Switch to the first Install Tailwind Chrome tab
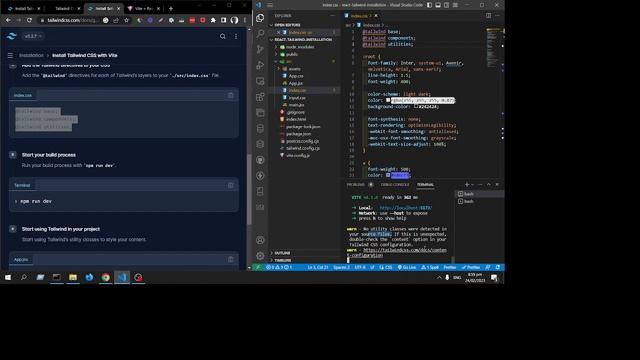 24,8
